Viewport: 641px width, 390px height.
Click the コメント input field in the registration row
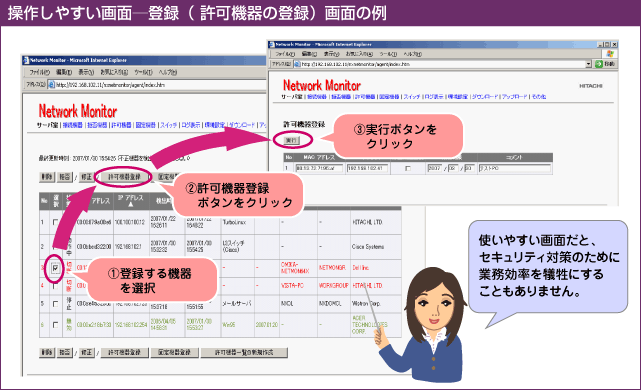(x=515, y=168)
